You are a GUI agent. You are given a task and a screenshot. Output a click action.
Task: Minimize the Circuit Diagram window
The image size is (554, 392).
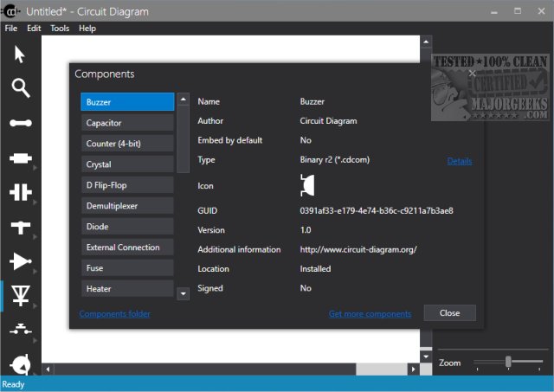[x=494, y=11]
